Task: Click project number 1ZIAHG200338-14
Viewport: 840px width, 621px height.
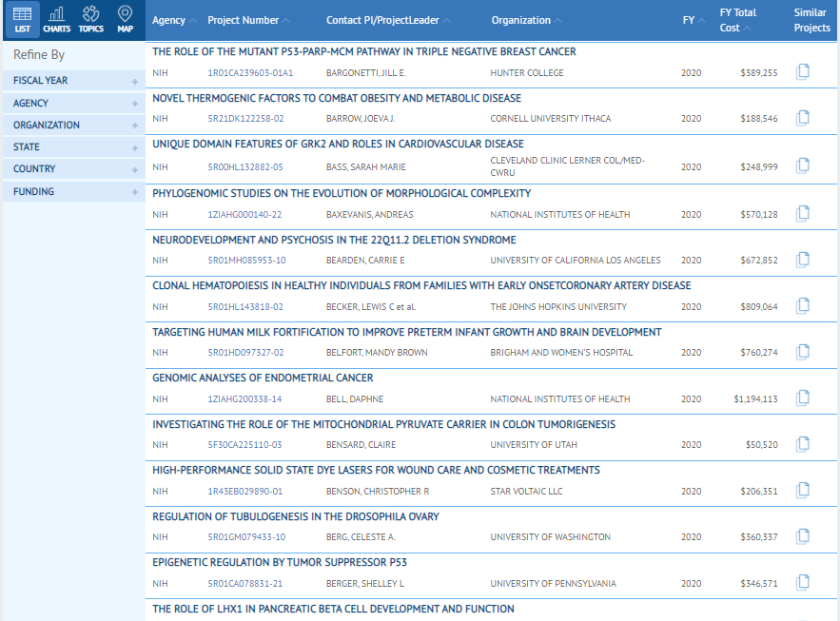Action: coord(244,399)
